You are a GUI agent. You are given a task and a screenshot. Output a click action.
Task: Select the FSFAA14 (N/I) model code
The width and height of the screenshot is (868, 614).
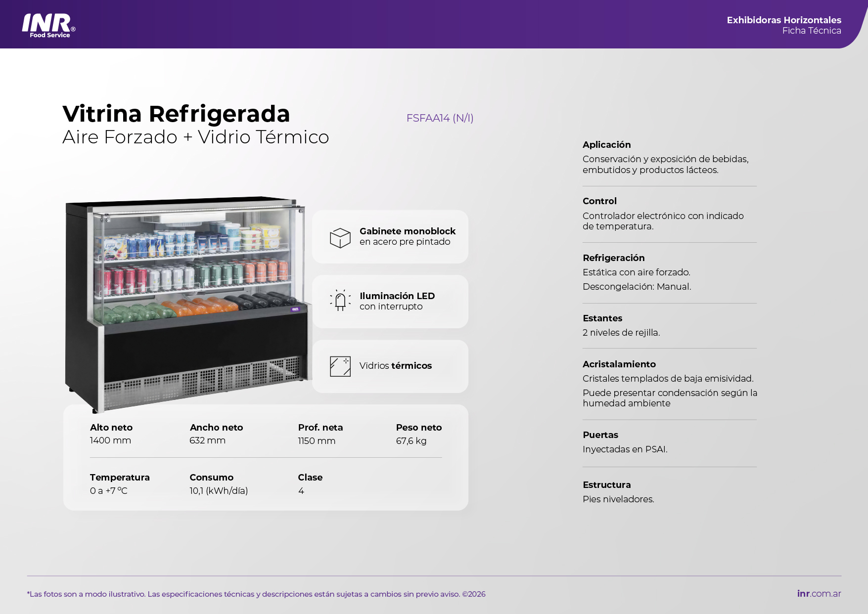[x=440, y=118]
